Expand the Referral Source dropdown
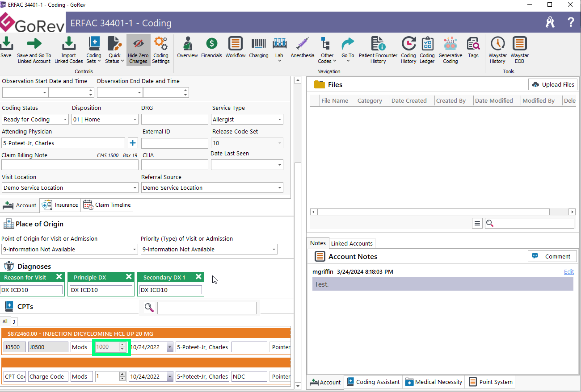581x392 pixels. (x=280, y=188)
